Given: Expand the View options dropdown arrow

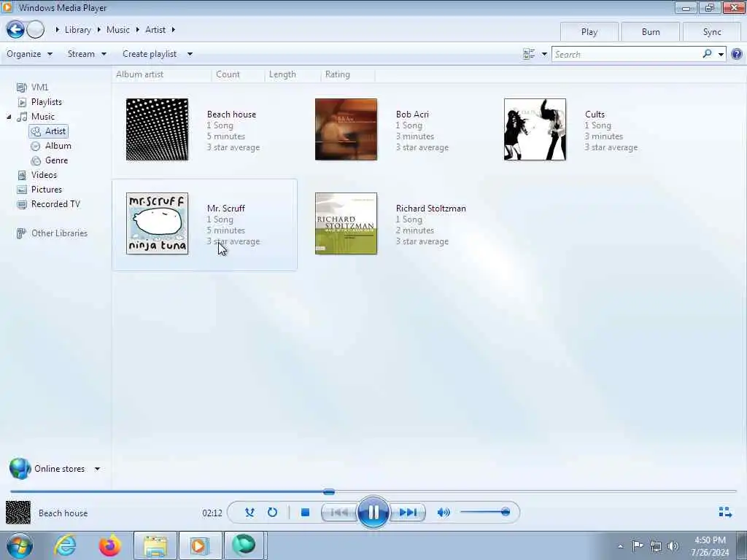Looking at the screenshot, I should pyautogui.click(x=544, y=54).
